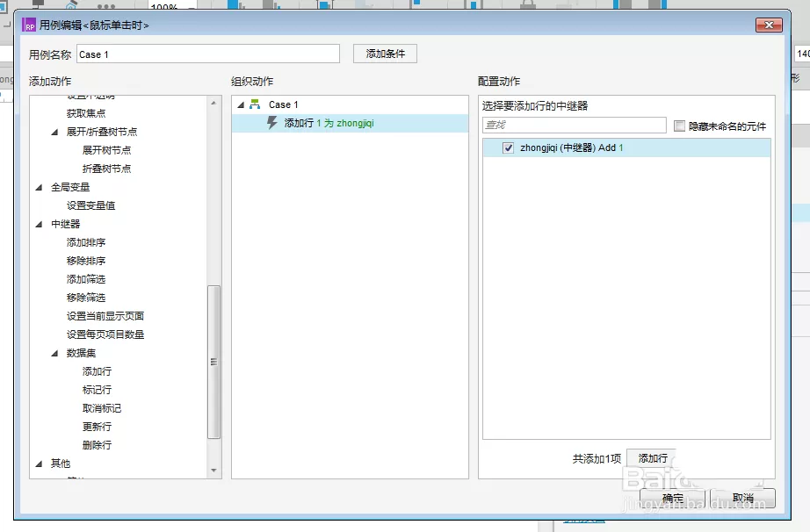Select 添加行 under 数据集
Viewport: 810px width, 532px height.
click(97, 371)
